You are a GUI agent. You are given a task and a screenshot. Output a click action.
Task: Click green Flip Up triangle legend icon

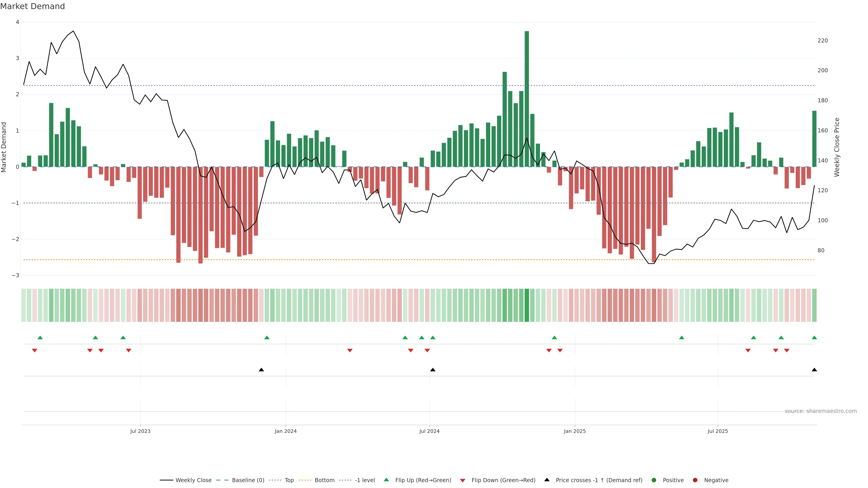[x=387, y=480]
